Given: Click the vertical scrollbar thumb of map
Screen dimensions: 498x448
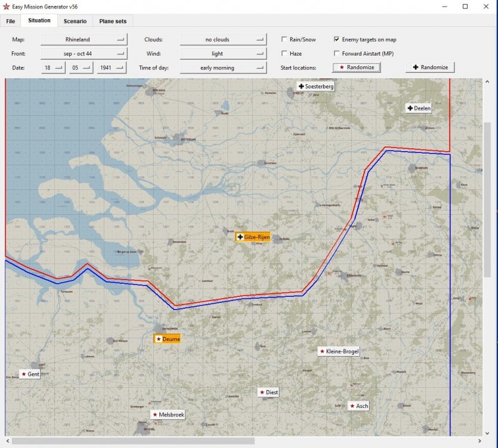Looking at the screenshot, I should click(487, 200).
